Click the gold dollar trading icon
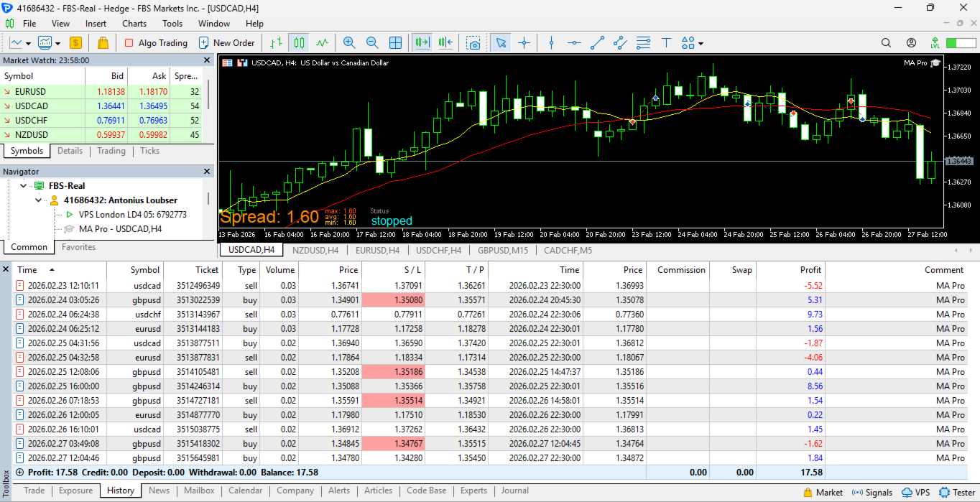The height and width of the screenshot is (502, 980). click(75, 43)
